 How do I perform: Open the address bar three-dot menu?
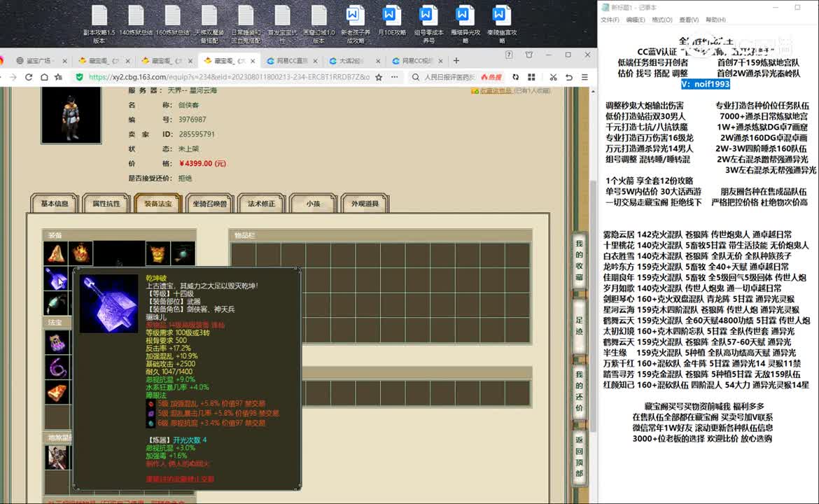394,77
